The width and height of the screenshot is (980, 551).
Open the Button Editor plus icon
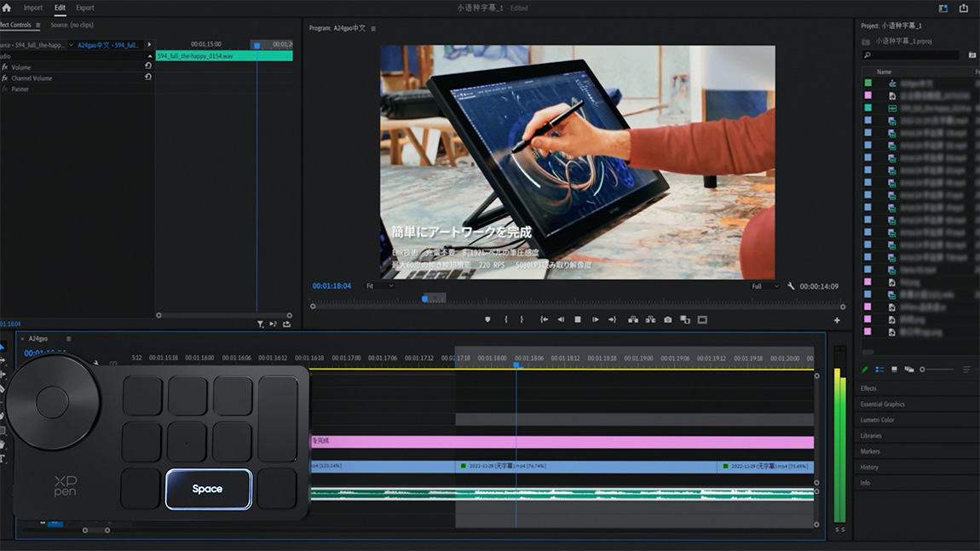(x=837, y=320)
